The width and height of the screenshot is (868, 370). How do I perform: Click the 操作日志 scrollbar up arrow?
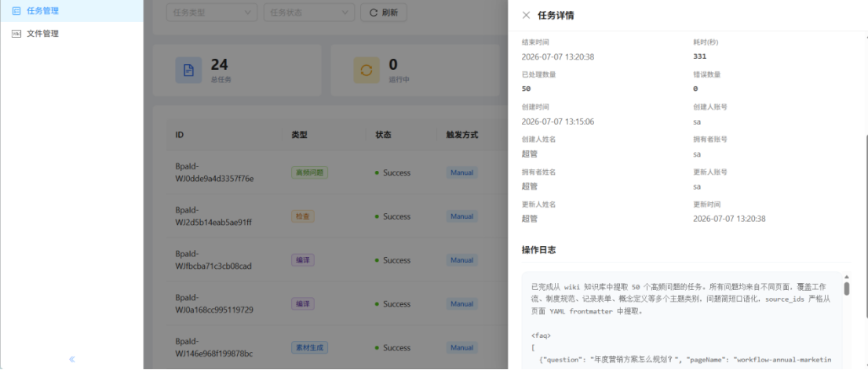846,277
